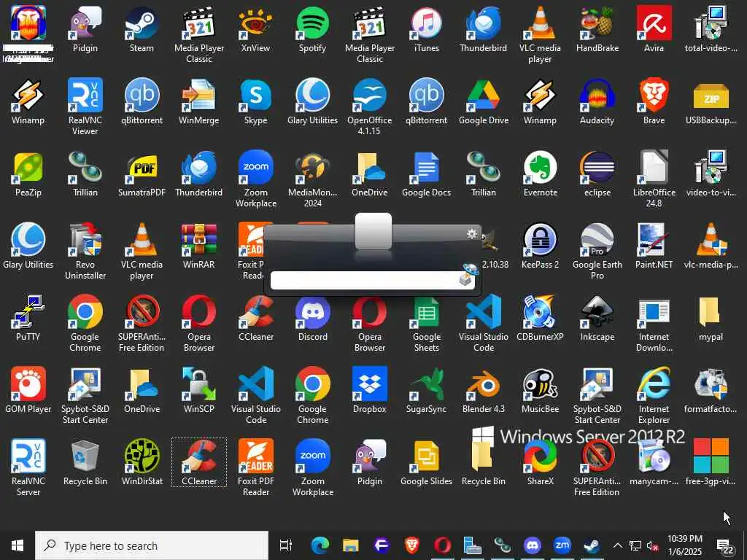Launch GOM Player from the desktop
Image resolution: width=747 pixels, height=560 pixels.
point(28,391)
